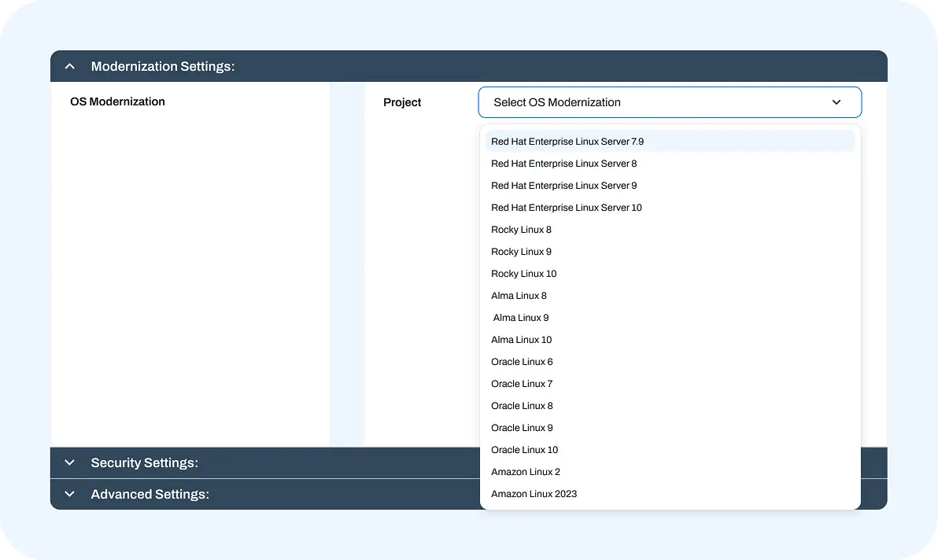Click the OS Modernization label
The width and height of the screenshot is (938, 560).
tap(117, 101)
